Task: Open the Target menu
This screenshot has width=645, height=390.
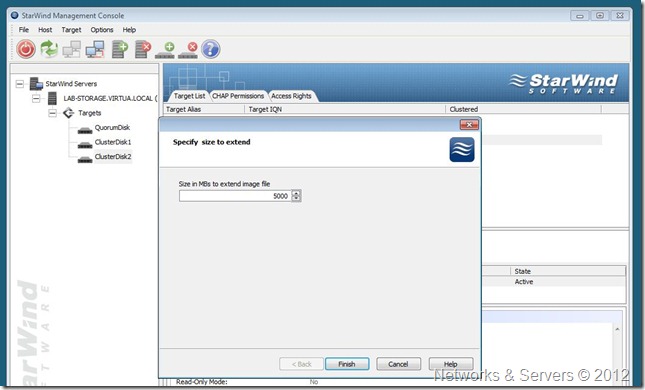Action: coord(71,30)
